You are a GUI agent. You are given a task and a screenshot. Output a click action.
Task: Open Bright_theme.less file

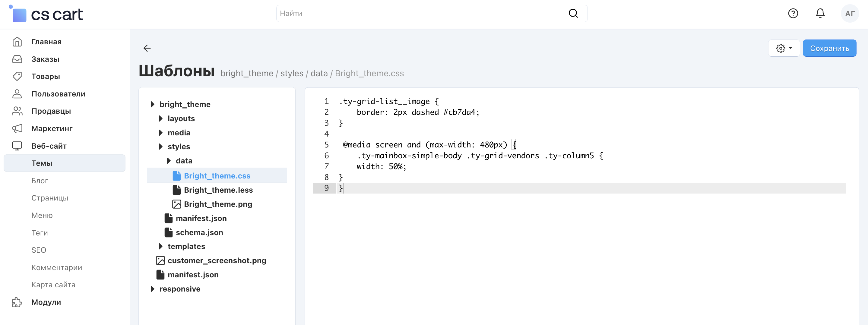pos(218,190)
